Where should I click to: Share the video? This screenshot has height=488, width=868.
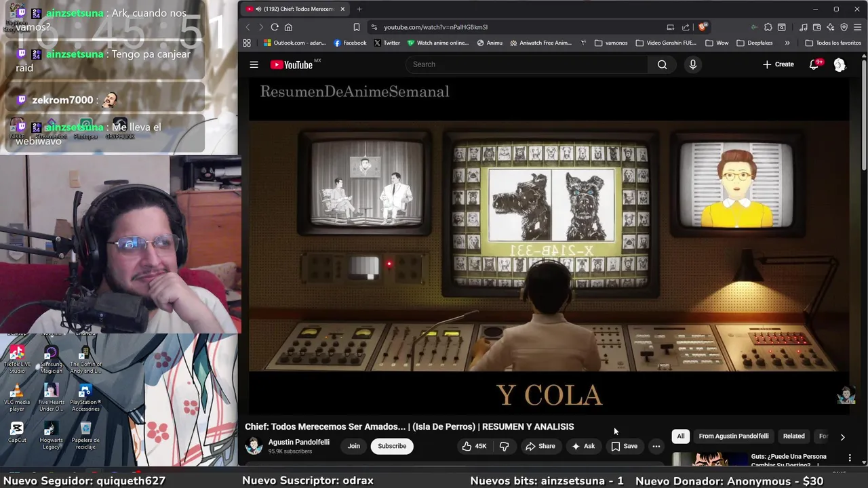(x=540, y=446)
